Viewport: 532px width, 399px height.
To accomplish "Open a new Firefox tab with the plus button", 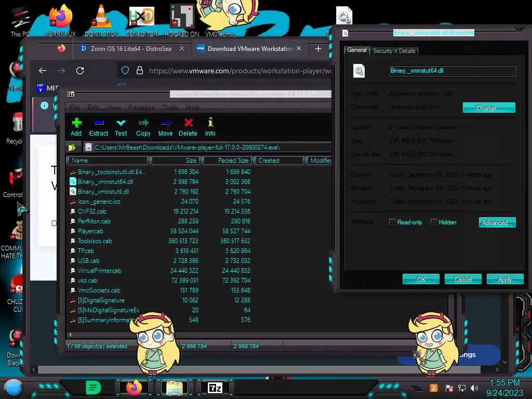I will coord(318,49).
